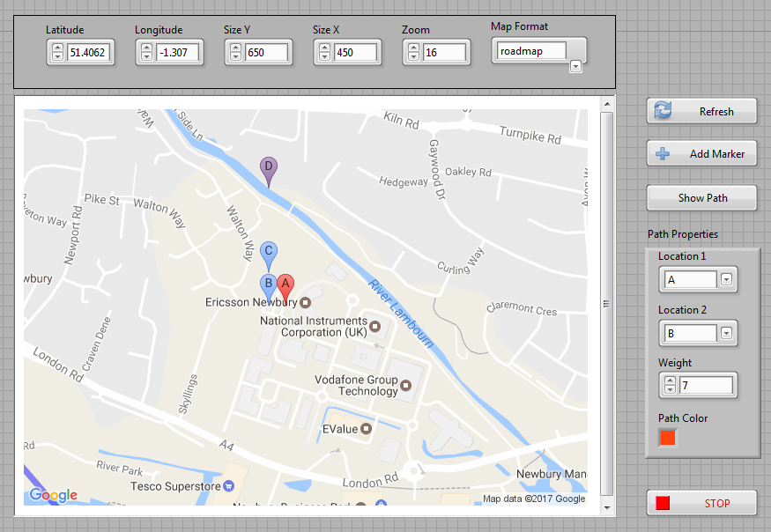
Task: Click the map scrollbar down arrow
Action: (607, 508)
